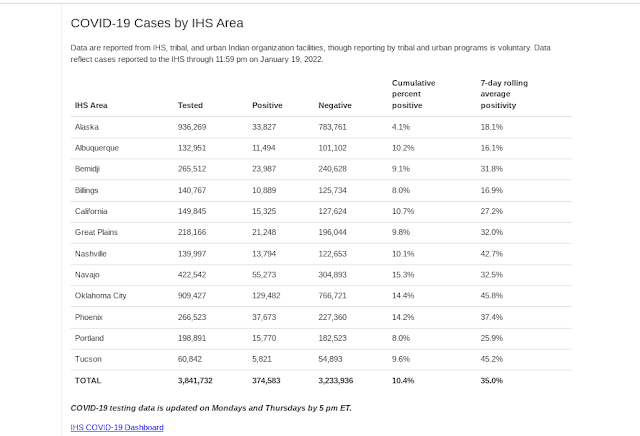Image resolution: width=640 pixels, height=436 pixels.
Task: Click Navajo positive count 55,273
Action: click(264, 275)
